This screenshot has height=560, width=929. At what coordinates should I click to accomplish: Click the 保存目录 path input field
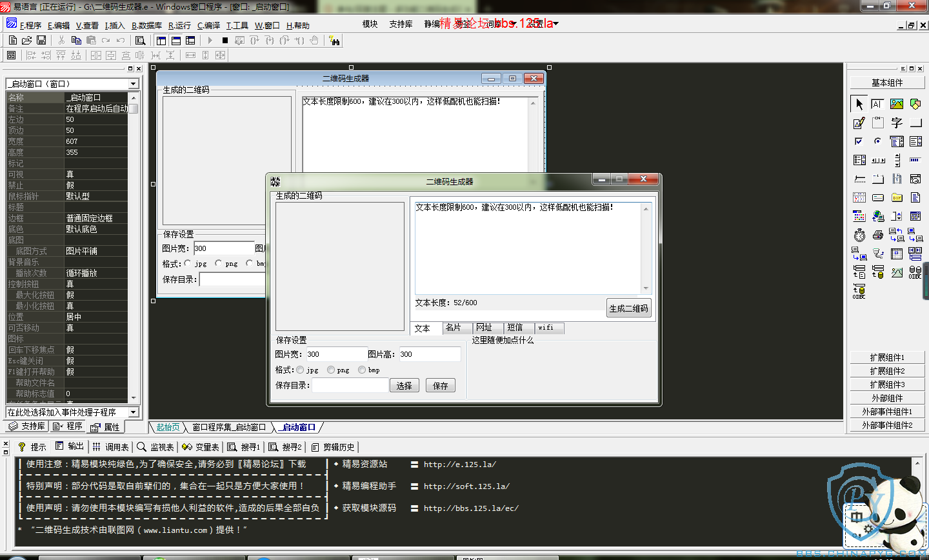tap(350, 385)
